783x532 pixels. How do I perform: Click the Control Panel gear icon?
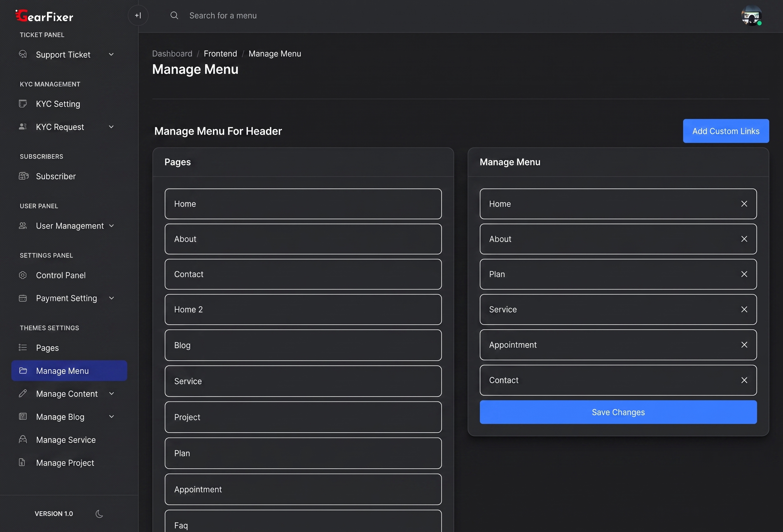23,275
